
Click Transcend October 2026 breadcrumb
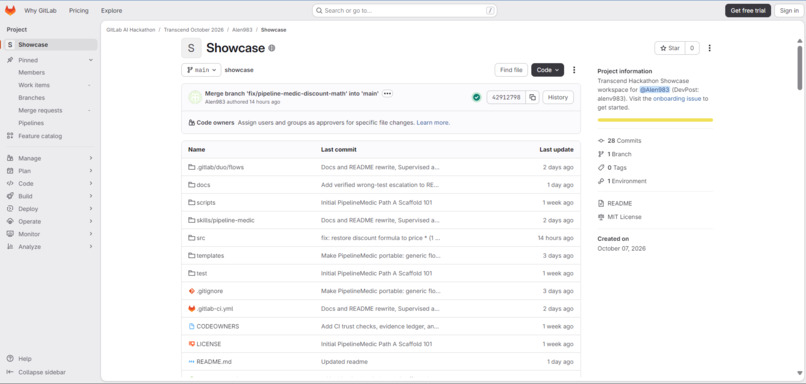click(194, 30)
